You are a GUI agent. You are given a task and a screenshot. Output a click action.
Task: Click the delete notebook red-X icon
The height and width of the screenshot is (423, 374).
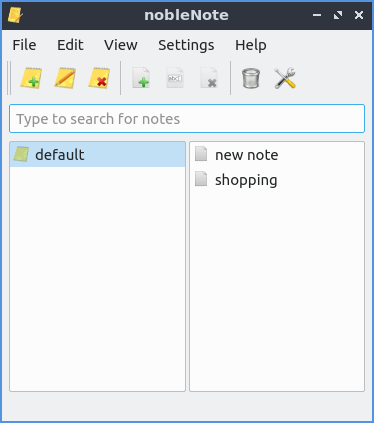(x=99, y=78)
